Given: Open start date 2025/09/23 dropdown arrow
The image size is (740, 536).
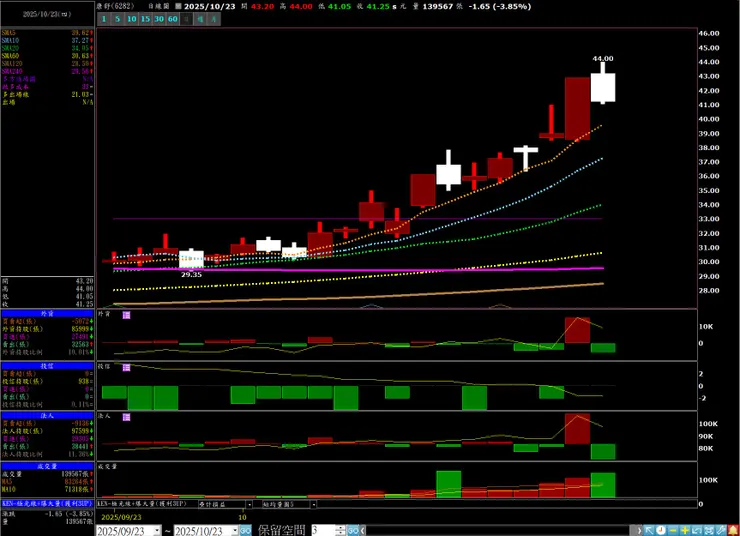Looking at the screenshot, I should pos(157,531).
